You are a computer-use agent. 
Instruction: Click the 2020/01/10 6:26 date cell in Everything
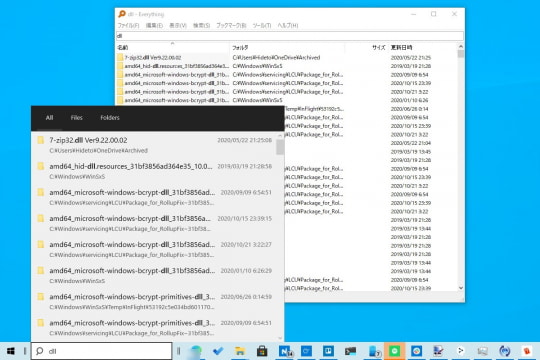point(409,100)
